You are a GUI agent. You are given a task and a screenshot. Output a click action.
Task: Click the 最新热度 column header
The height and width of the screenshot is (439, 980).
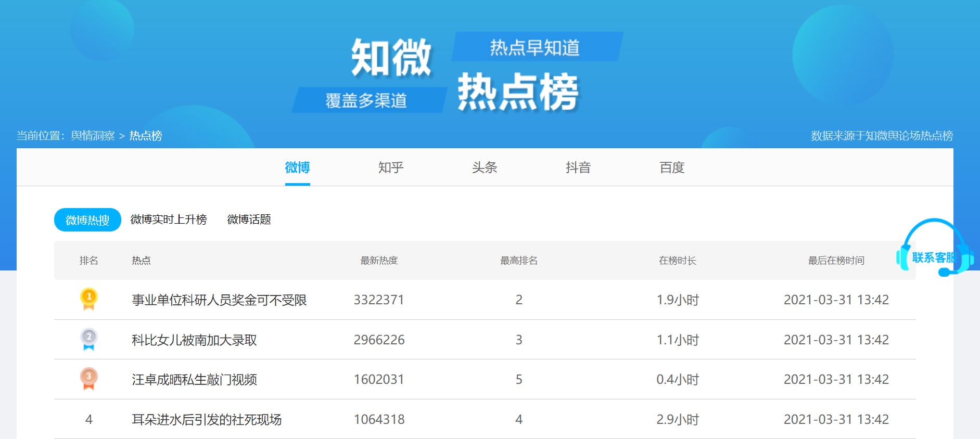[x=379, y=261]
